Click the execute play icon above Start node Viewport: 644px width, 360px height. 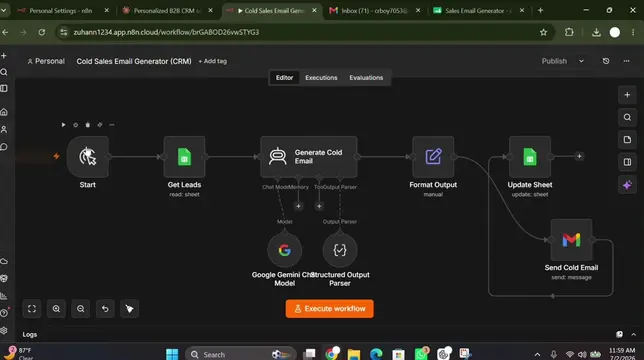63,124
